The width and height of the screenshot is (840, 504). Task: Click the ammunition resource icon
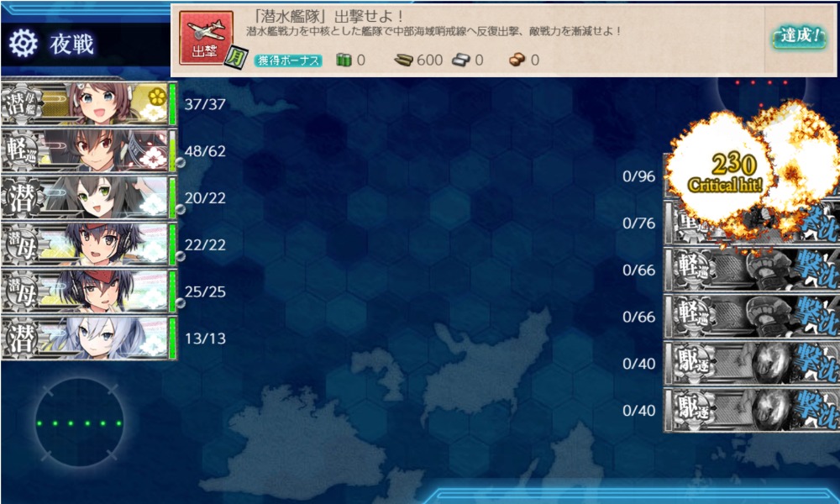point(403,60)
